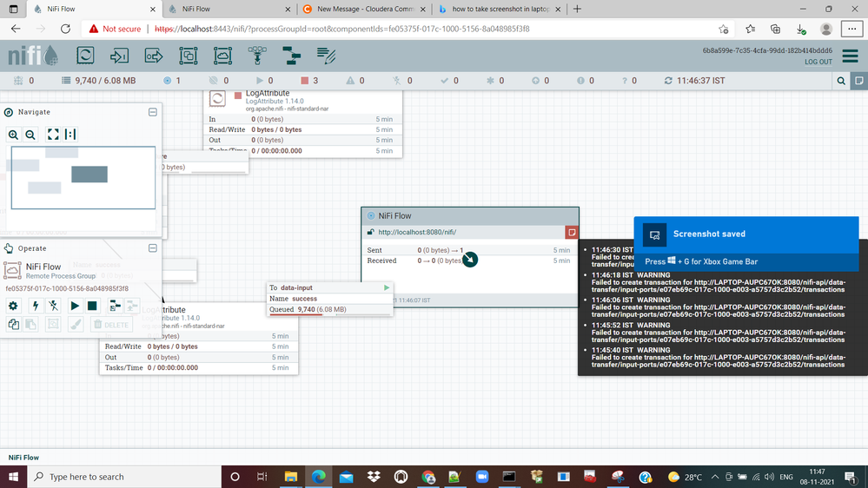Zoom in on canvas in Navigate panel
This screenshot has width=868, height=488.
pyautogui.click(x=13, y=135)
